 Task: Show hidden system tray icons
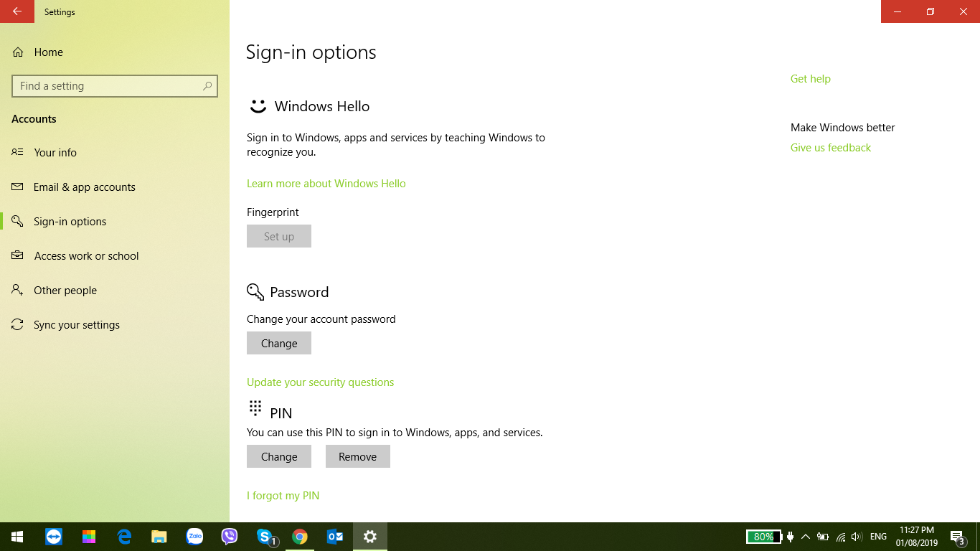806,537
